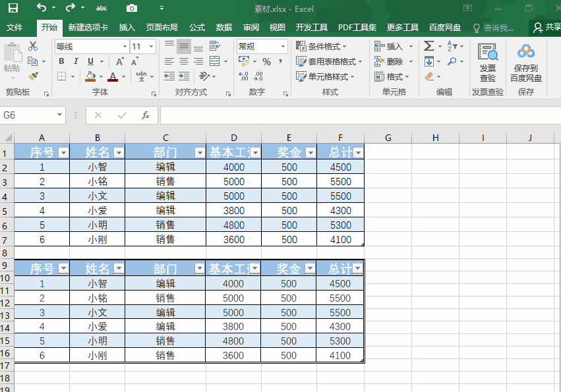
Task: Open 单元格样式 cell styles menu
Action: pos(325,76)
